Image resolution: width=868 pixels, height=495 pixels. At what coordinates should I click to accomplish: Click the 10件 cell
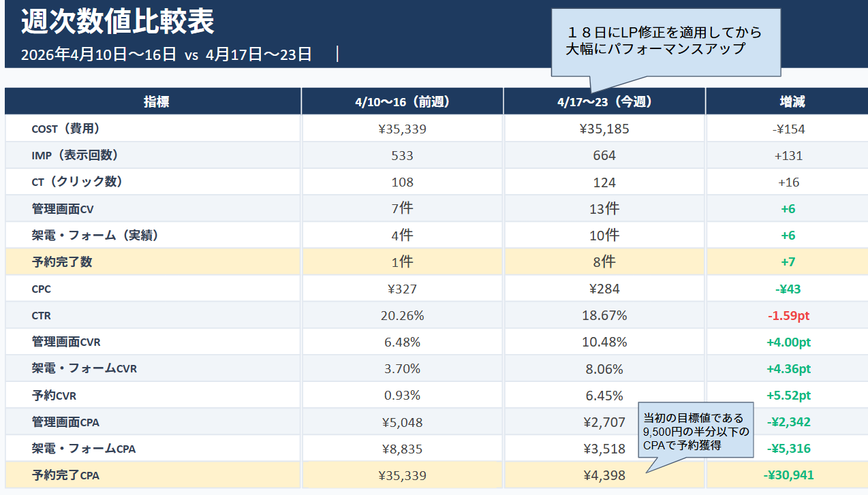(x=604, y=235)
